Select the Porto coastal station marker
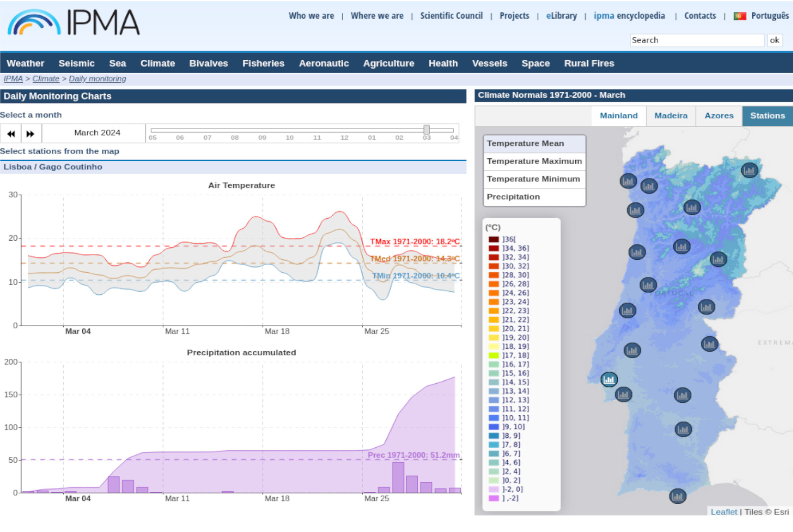The image size is (793, 532). pos(635,210)
